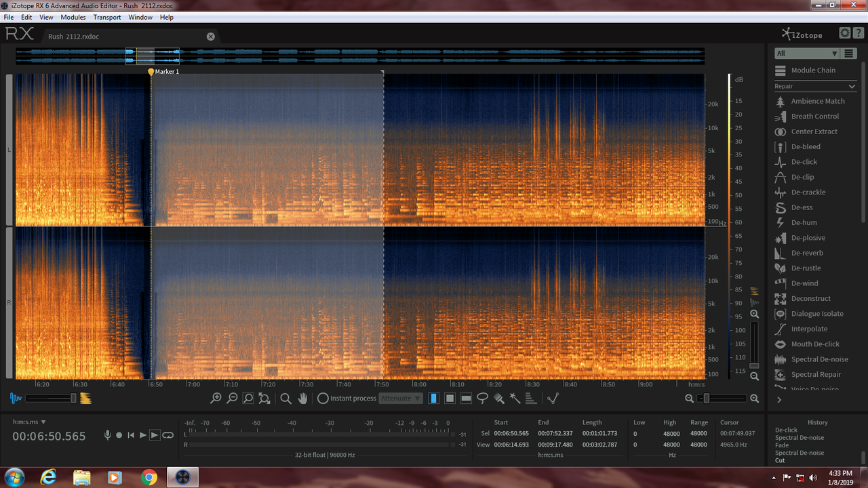Open iZotope preferences gear icon
Viewport: 868px width, 488px height.
[x=844, y=33]
